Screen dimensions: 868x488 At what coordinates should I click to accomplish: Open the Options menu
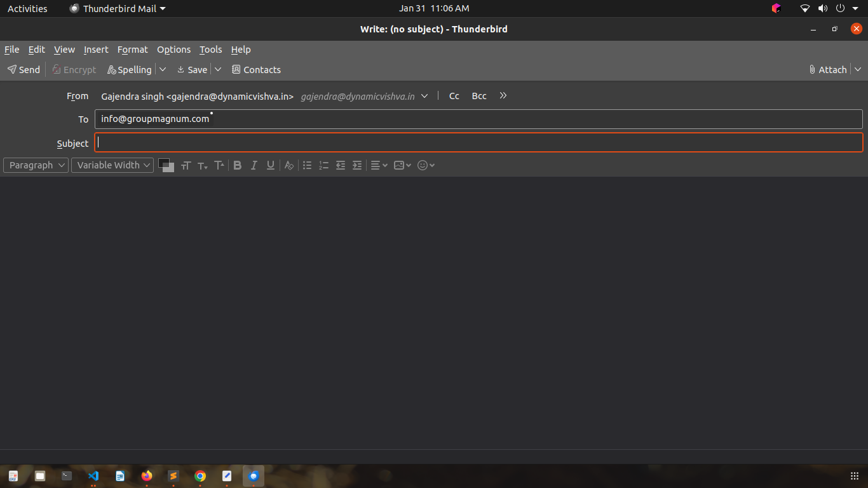173,50
